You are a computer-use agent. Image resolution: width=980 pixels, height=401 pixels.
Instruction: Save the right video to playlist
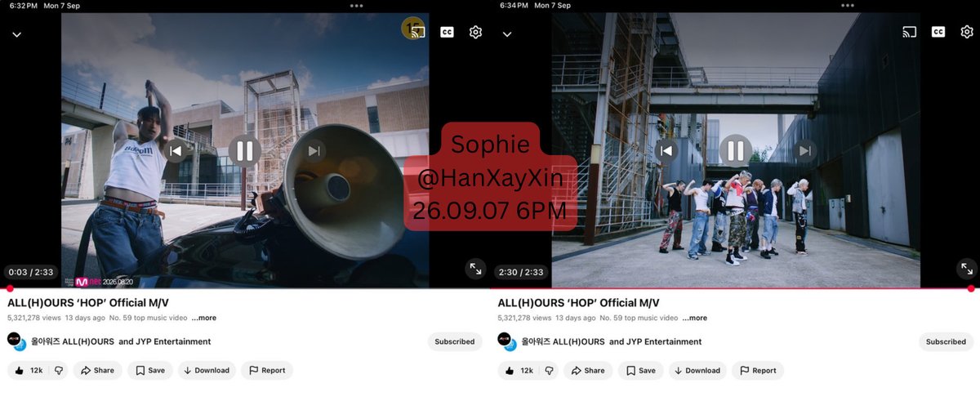click(641, 370)
